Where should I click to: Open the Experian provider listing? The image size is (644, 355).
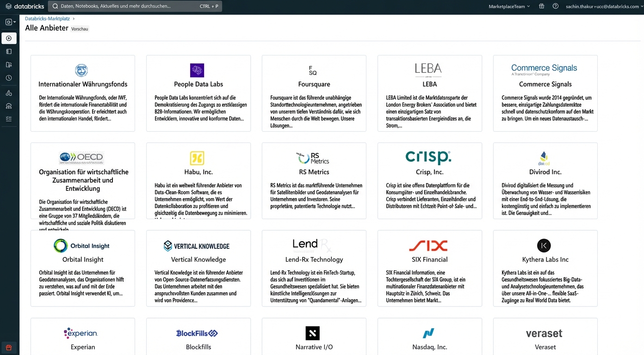pos(82,337)
